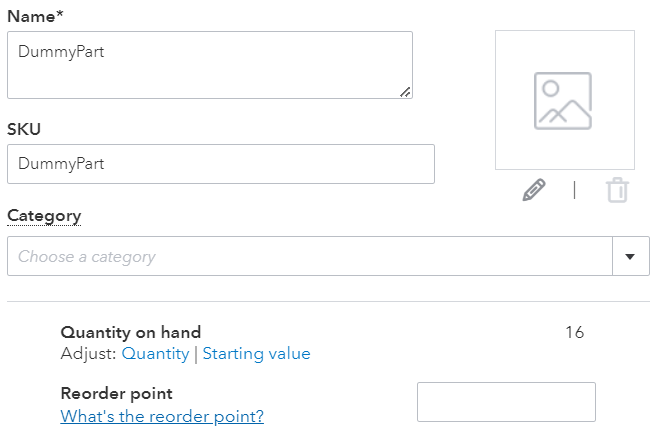This screenshot has height=436, width=660.
Task: Click inside the Name text area
Action: point(210,65)
